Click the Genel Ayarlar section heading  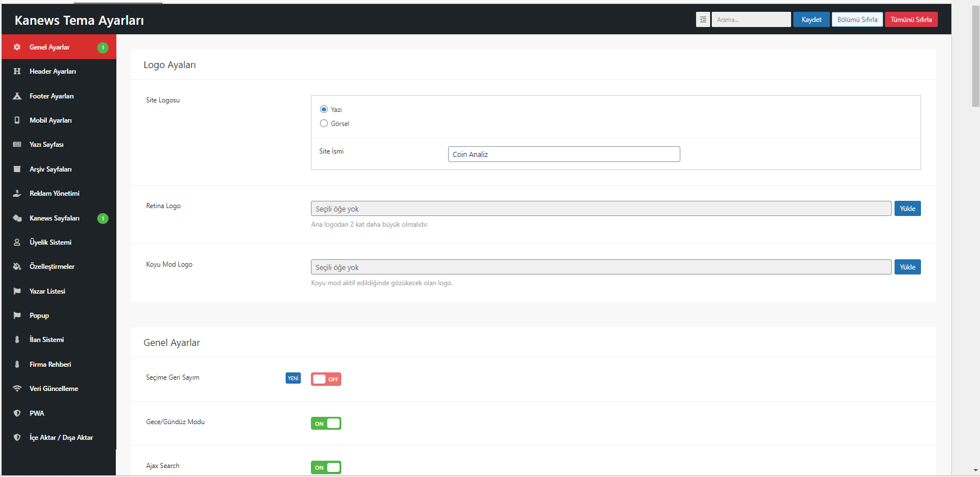[171, 343]
